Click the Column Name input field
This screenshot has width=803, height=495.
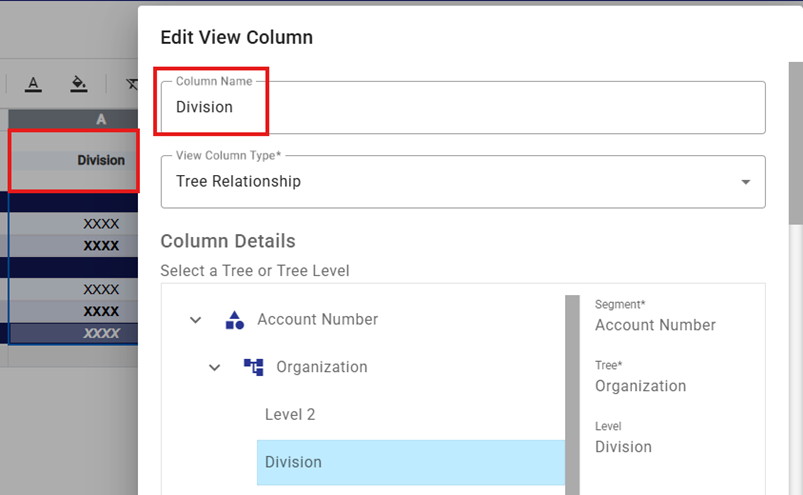coord(463,107)
